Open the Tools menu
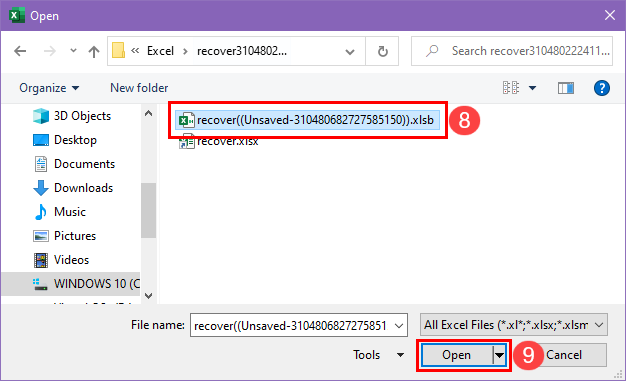This screenshot has height=381, width=626. pyautogui.click(x=378, y=355)
